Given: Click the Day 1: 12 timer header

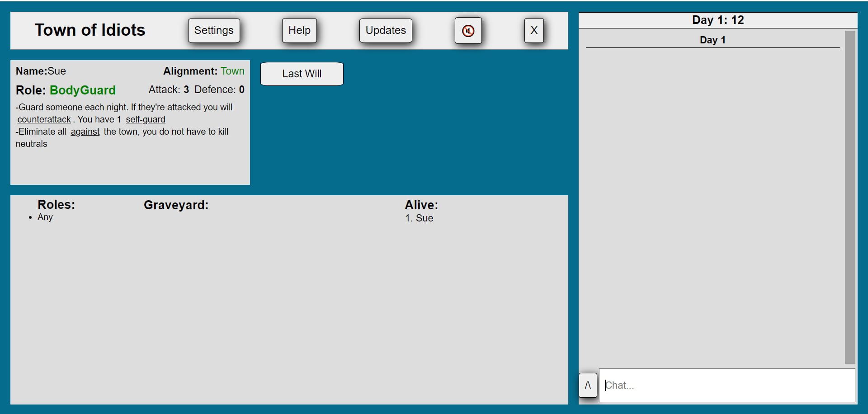Looking at the screenshot, I should 717,20.
